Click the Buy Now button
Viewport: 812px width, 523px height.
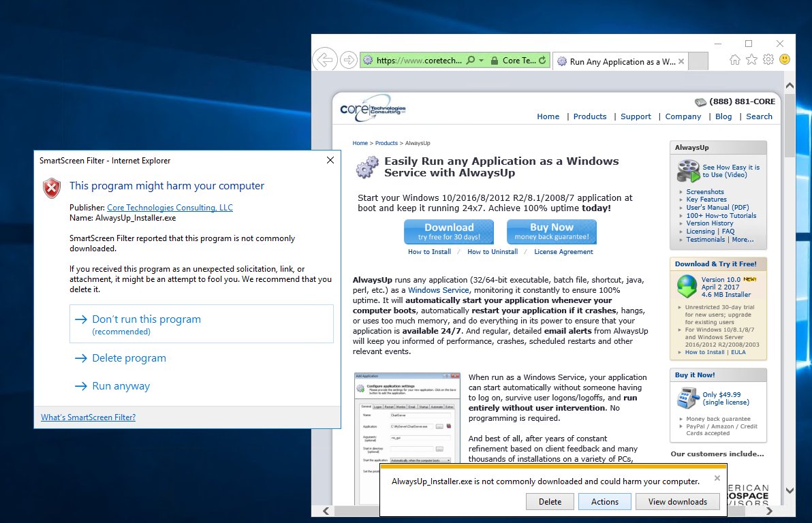(552, 232)
